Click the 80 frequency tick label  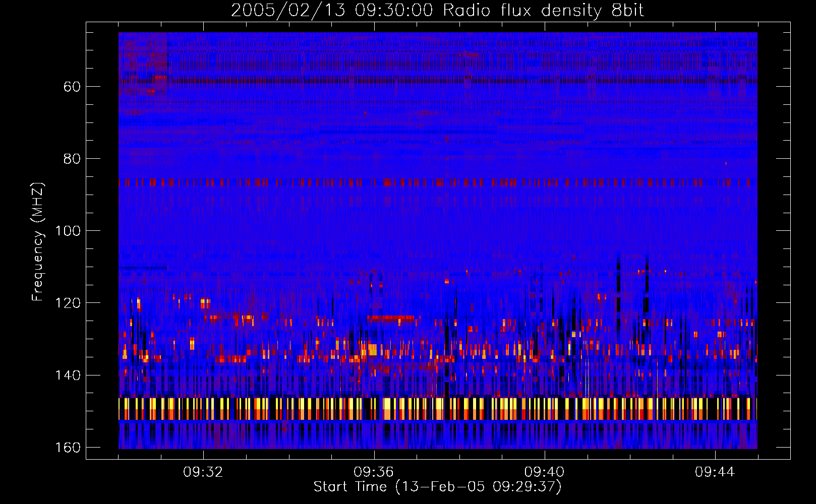click(72, 159)
